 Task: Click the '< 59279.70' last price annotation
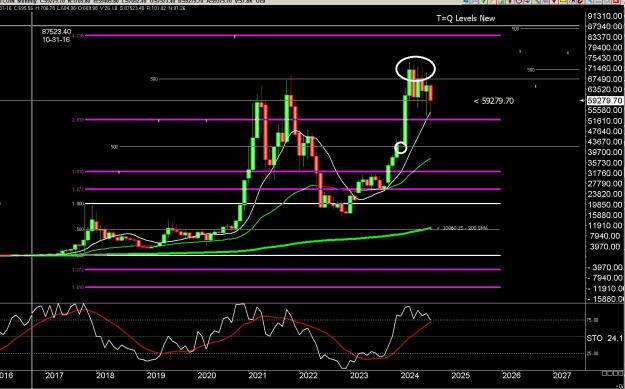coord(493,101)
